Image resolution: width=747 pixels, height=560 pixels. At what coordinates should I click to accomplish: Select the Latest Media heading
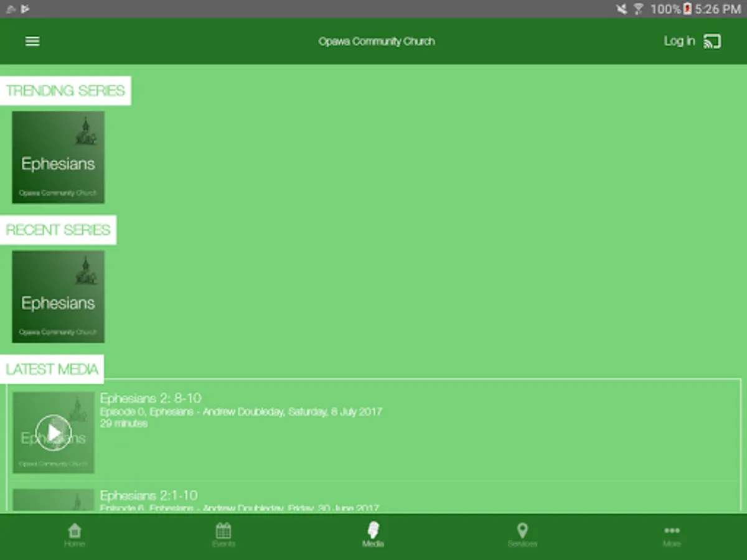tap(52, 370)
